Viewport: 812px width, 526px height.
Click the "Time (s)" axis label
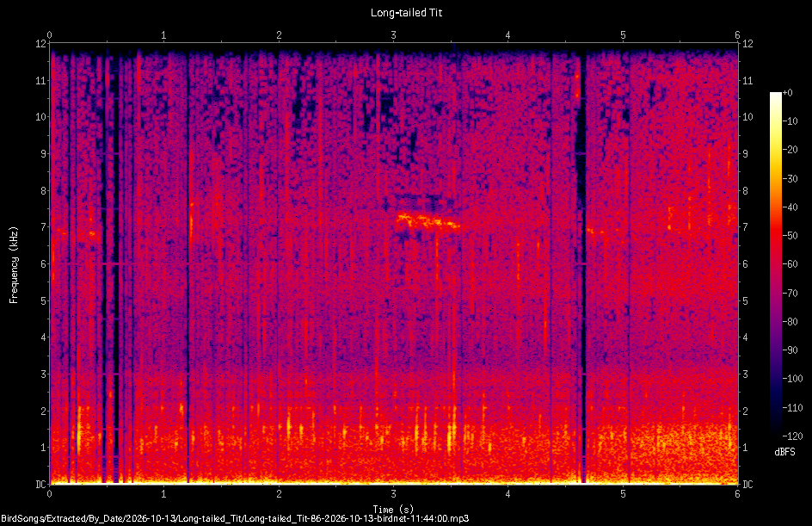(x=393, y=509)
